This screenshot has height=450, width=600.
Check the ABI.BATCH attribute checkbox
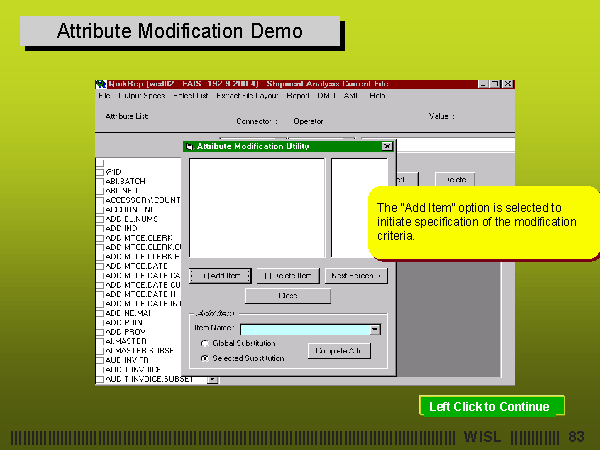pyautogui.click(x=100, y=181)
